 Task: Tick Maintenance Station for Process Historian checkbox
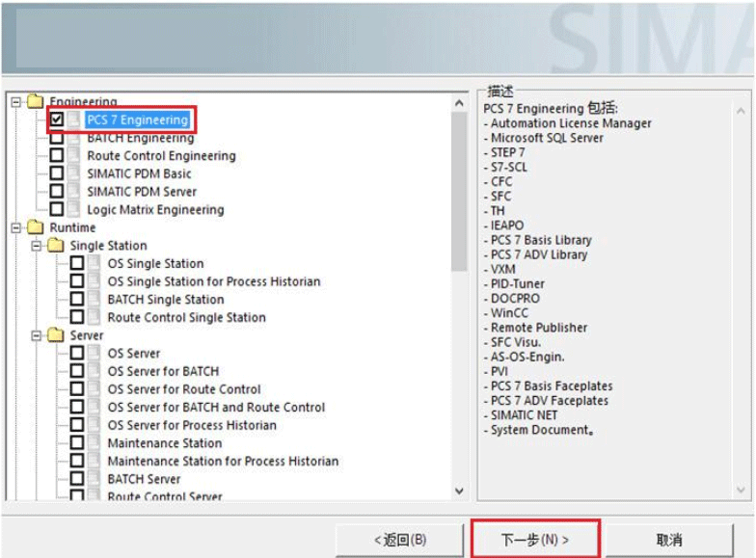(77, 461)
